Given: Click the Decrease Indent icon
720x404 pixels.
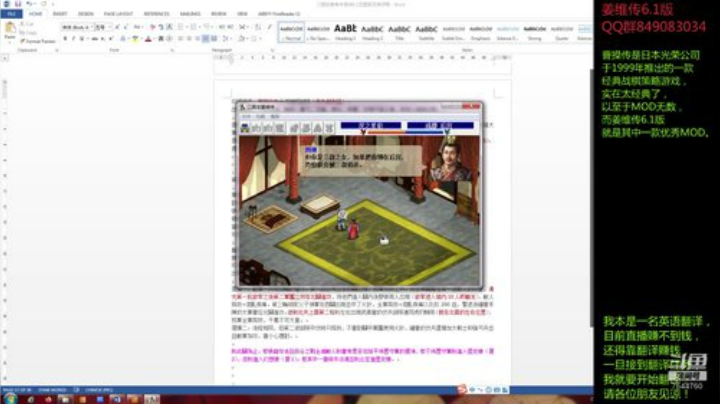Looking at the screenshot, I should pyautogui.click(x=222, y=28).
